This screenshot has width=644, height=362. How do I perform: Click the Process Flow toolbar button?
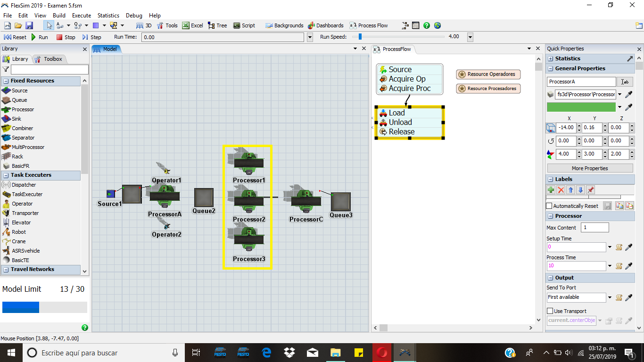[x=369, y=25]
